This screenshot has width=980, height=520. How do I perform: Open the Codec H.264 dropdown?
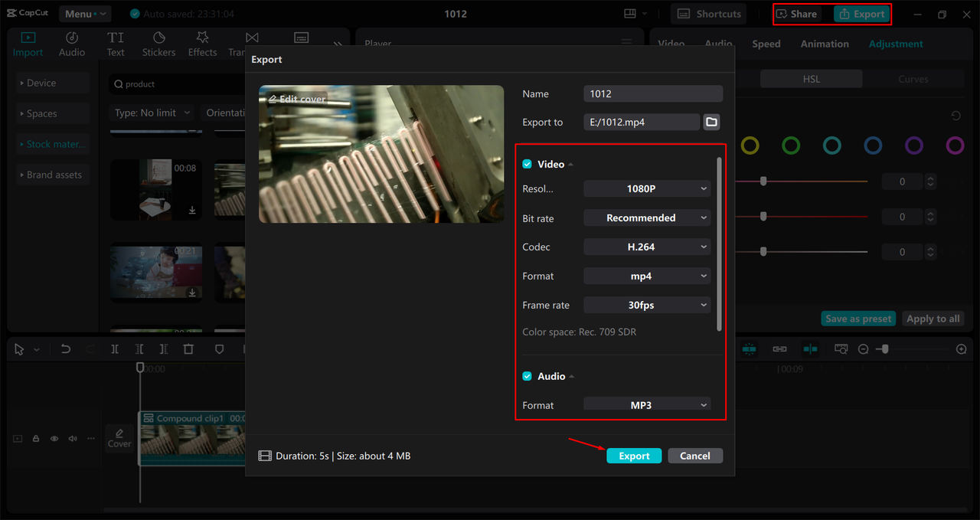[647, 247]
